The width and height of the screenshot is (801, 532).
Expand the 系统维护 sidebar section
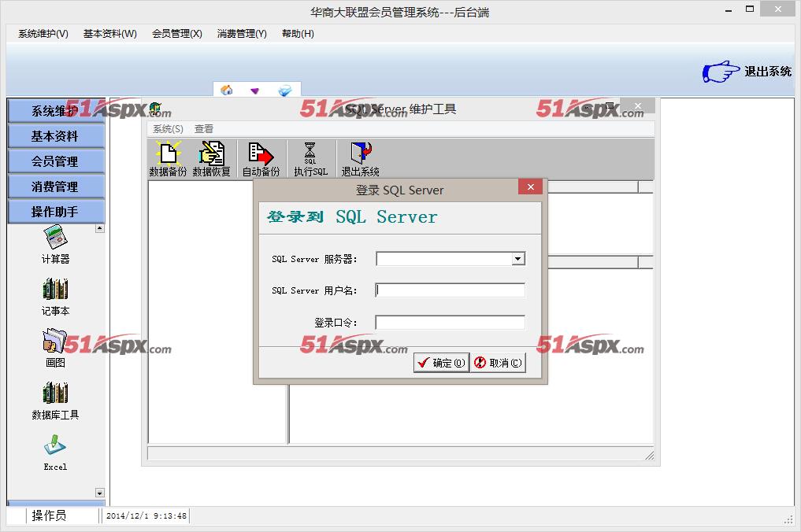click(56, 111)
